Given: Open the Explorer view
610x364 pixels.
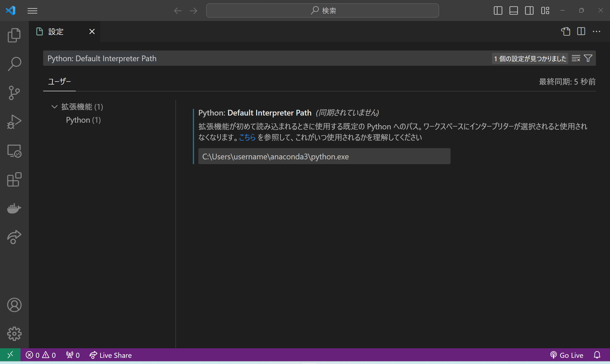Looking at the screenshot, I should (x=14, y=35).
